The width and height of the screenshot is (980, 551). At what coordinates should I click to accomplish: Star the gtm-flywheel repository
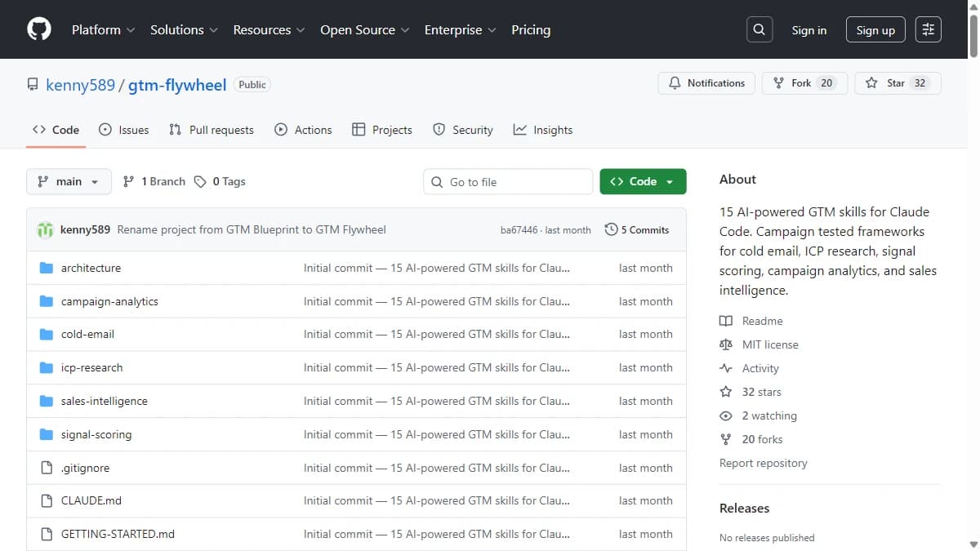coord(898,83)
